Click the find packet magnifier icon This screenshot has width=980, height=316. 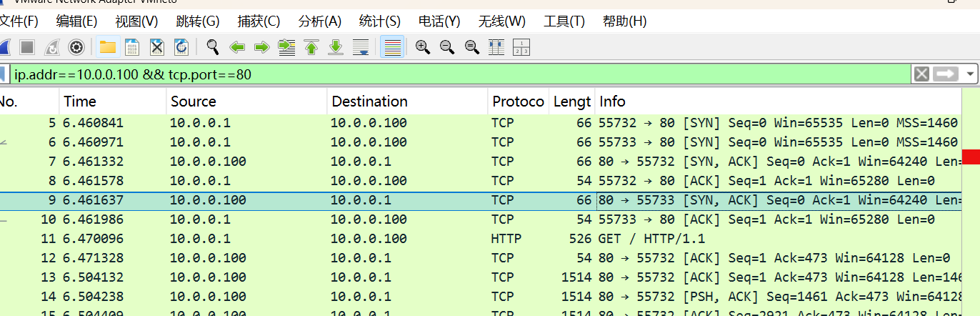coord(212,48)
